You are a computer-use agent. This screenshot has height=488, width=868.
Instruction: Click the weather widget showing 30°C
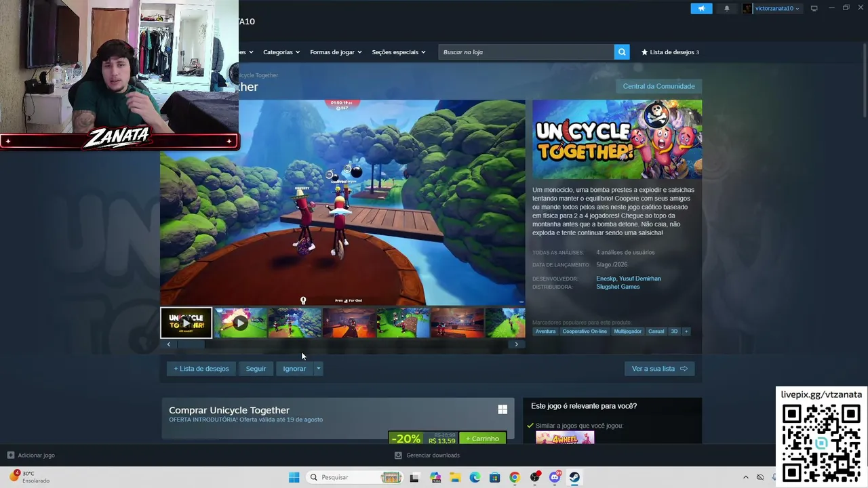tap(30, 477)
